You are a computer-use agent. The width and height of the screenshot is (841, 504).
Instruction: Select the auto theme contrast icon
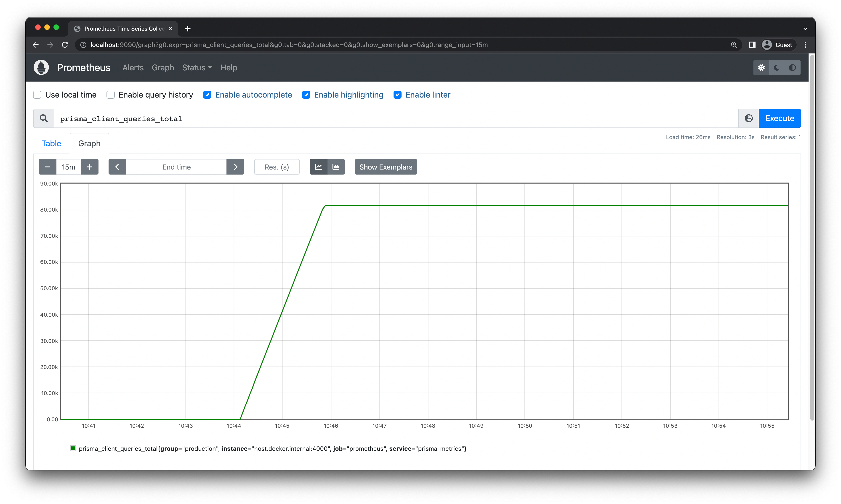click(792, 68)
